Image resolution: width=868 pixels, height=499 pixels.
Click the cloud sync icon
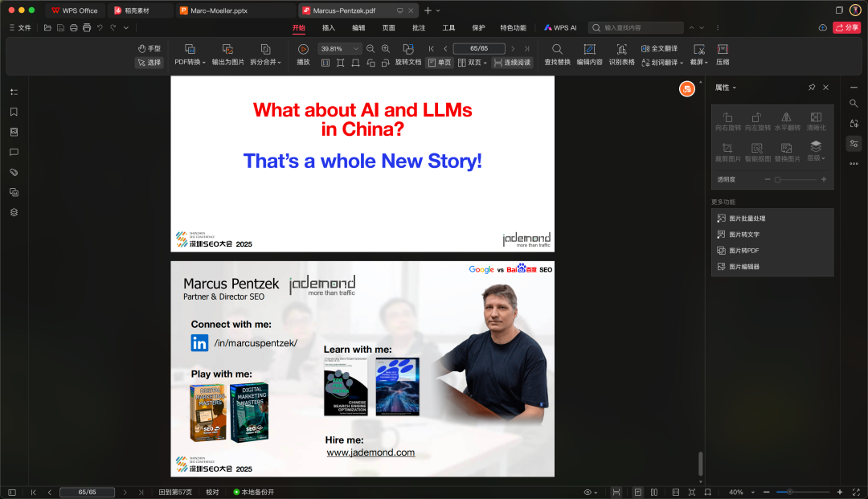[823, 27]
